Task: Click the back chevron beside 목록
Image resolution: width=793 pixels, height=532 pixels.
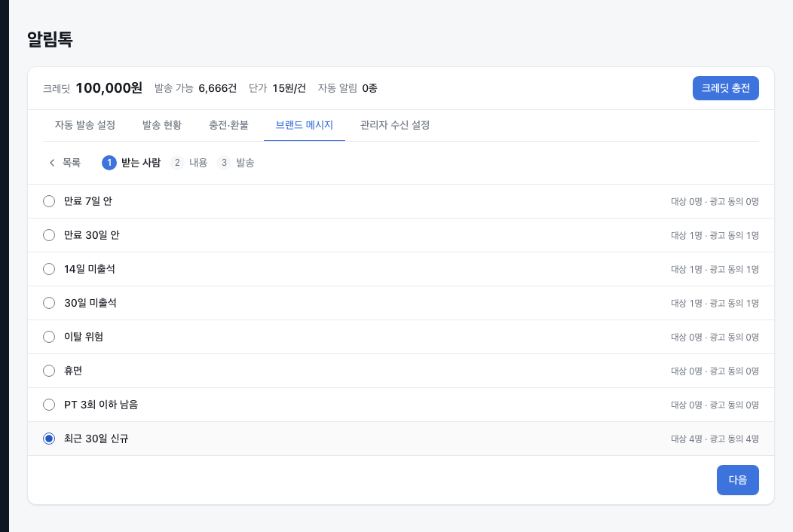Action: click(x=51, y=162)
